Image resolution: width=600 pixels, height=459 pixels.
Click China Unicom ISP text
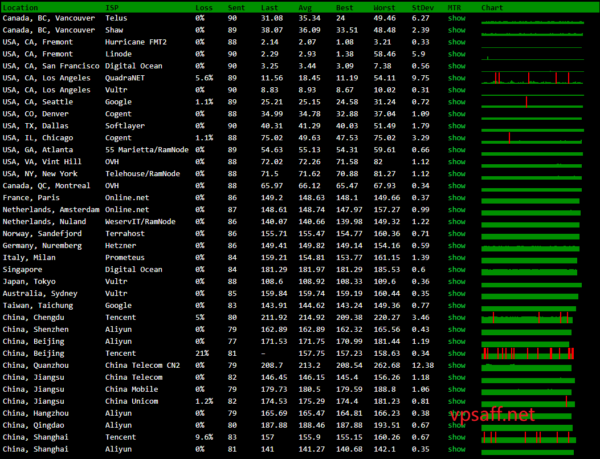132,401
